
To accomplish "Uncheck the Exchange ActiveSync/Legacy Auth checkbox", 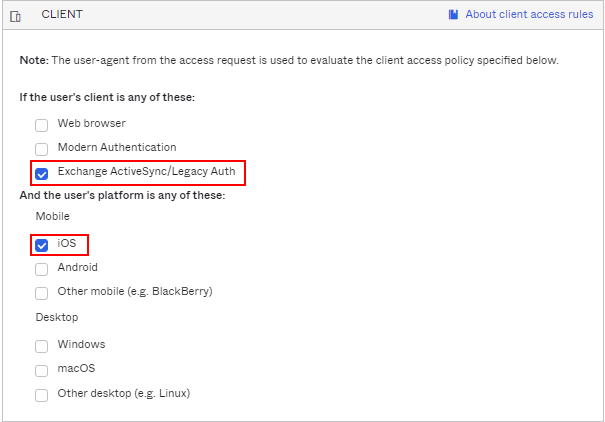I will coord(42,173).
